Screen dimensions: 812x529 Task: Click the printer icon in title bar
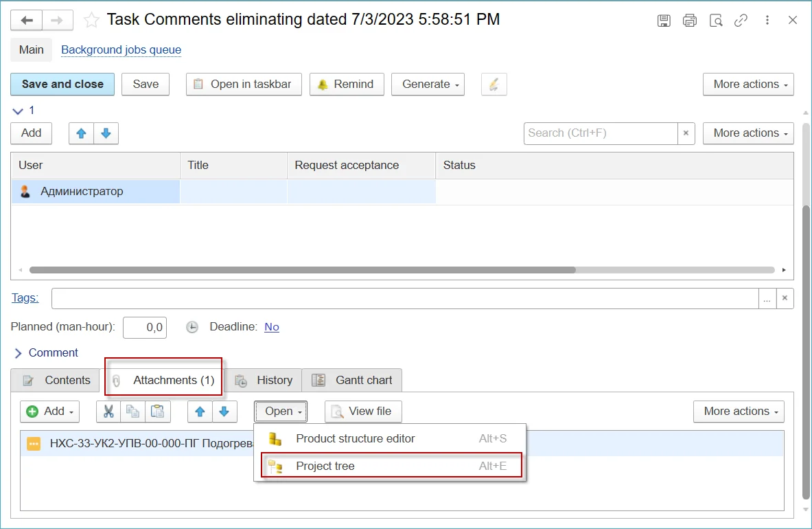click(690, 21)
